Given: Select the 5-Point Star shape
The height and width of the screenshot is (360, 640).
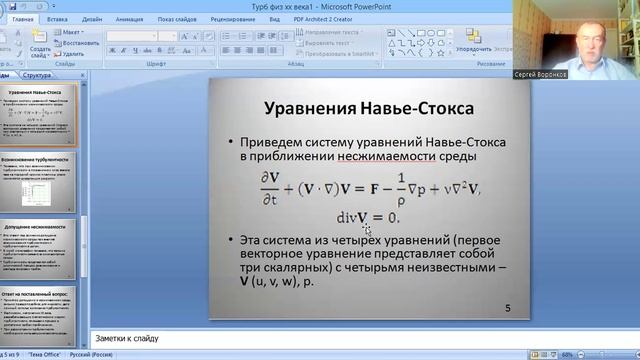Looking at the screenshot, I should point(440,53).
